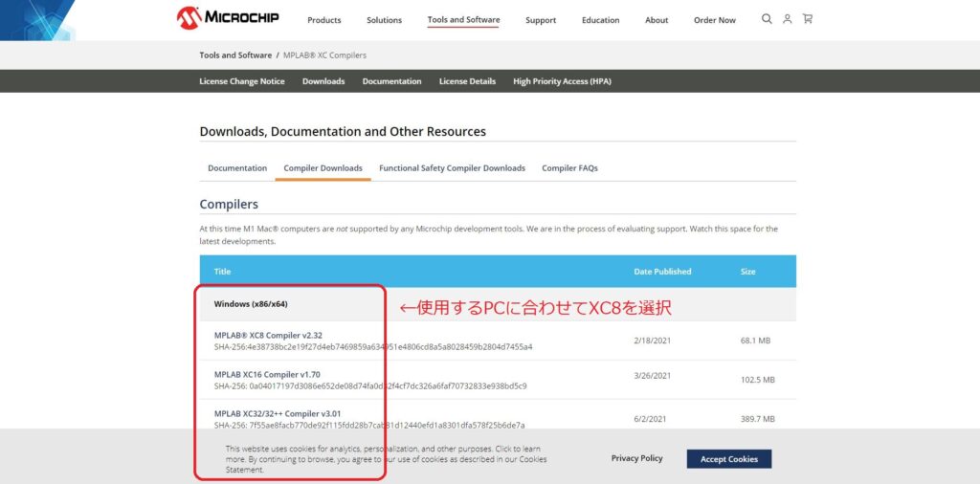Open the Privacy Policy link

(x=636, y=458)
